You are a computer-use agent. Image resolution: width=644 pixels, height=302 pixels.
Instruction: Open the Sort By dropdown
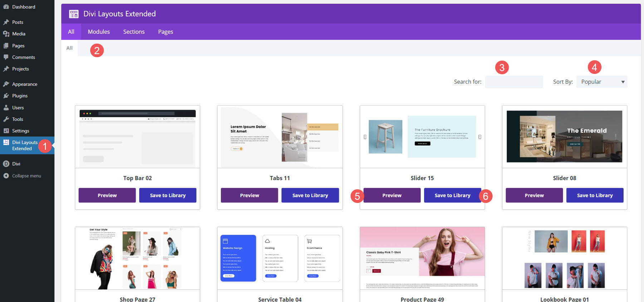[601, 82]
